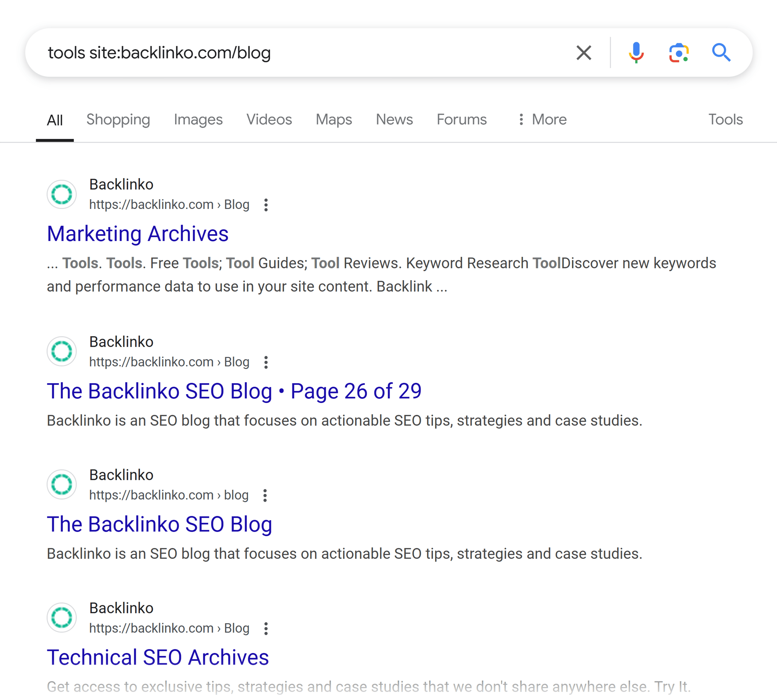Click the URL breadcrumb above Technical SEO Archives
Screen dimensions: 777x700
point(169,628)
